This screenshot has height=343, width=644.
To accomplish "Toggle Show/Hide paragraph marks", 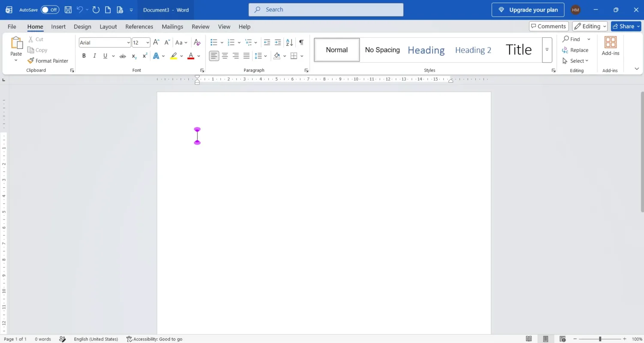I will [301, 42].
